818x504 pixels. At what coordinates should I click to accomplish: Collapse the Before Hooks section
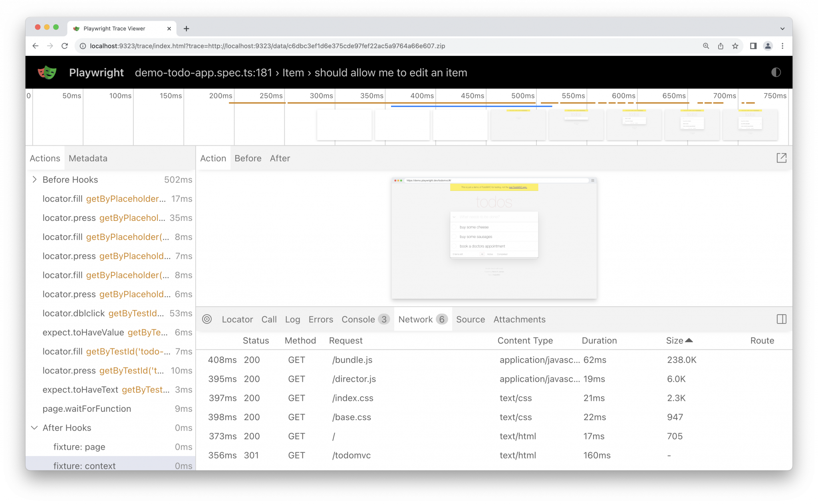35,179
